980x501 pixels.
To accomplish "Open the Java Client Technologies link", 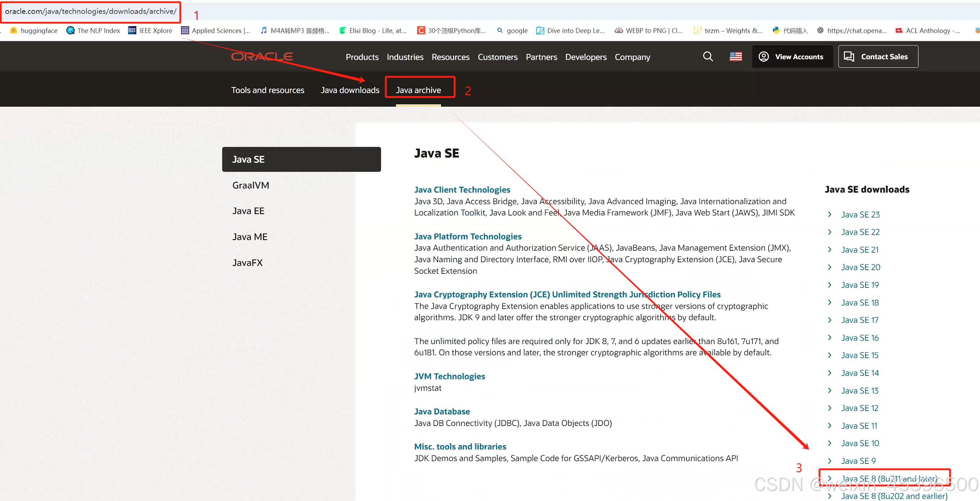I will pos(462,190).
